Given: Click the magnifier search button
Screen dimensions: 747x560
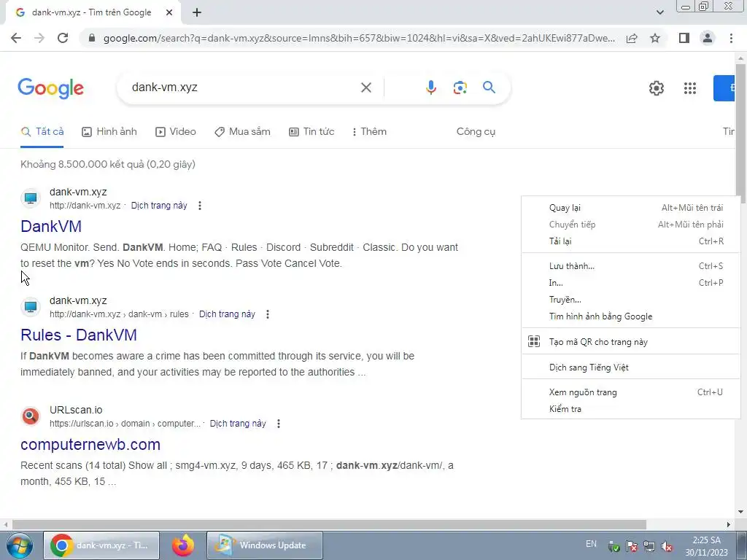Looking at the screenshot, I should click(x=489, y=87).
